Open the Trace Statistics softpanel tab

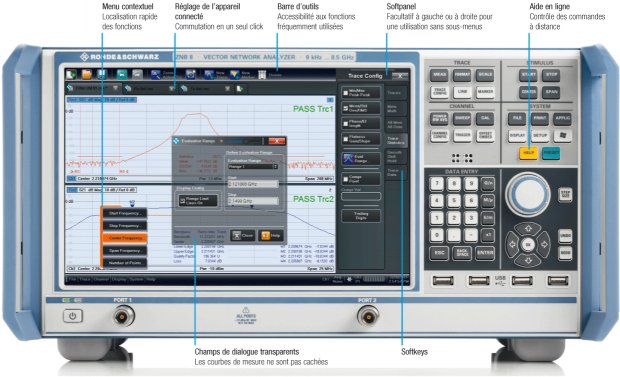pyautogui.click(x=396, y=140)
